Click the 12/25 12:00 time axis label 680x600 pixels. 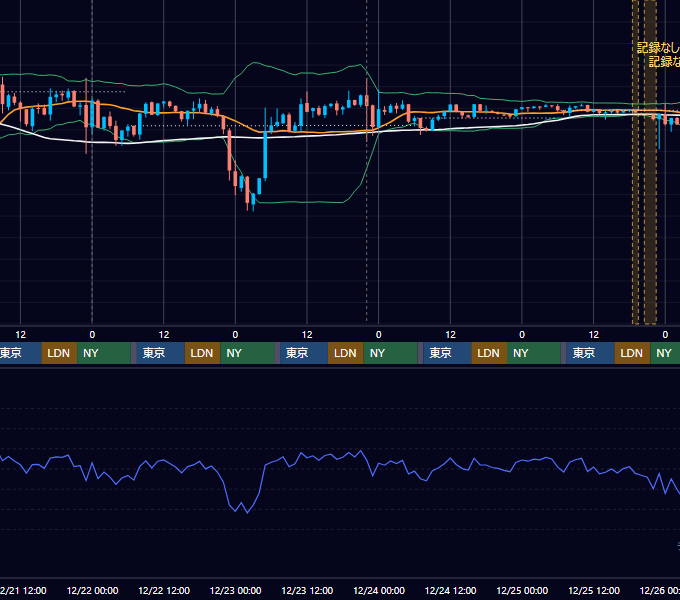tap(594, 590)
